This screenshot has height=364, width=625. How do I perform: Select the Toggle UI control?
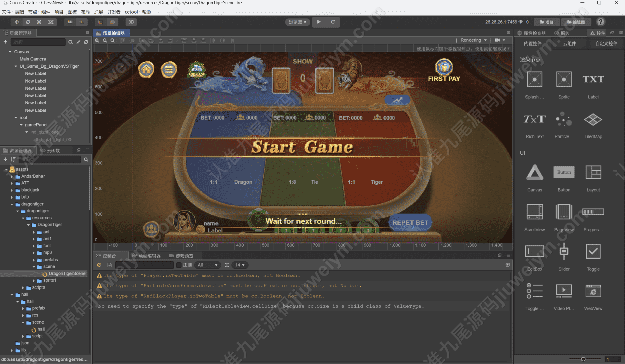pos(593,257)
